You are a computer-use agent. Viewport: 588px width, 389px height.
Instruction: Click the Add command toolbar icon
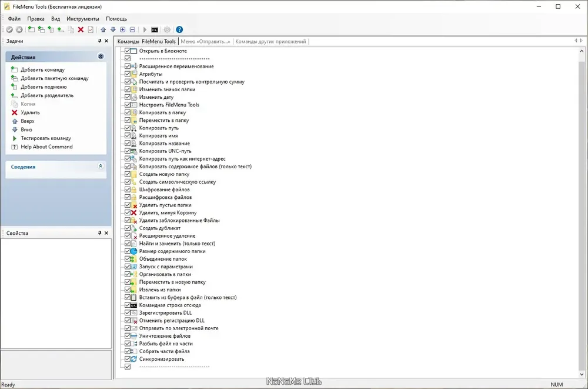(32, 29)
